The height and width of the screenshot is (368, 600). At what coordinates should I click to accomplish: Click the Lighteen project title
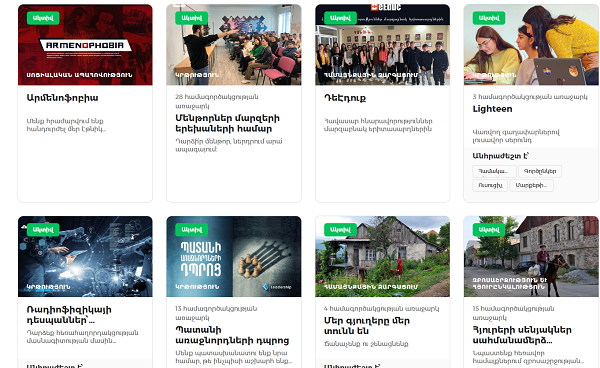pyautogui.click(x=492, y=109)
